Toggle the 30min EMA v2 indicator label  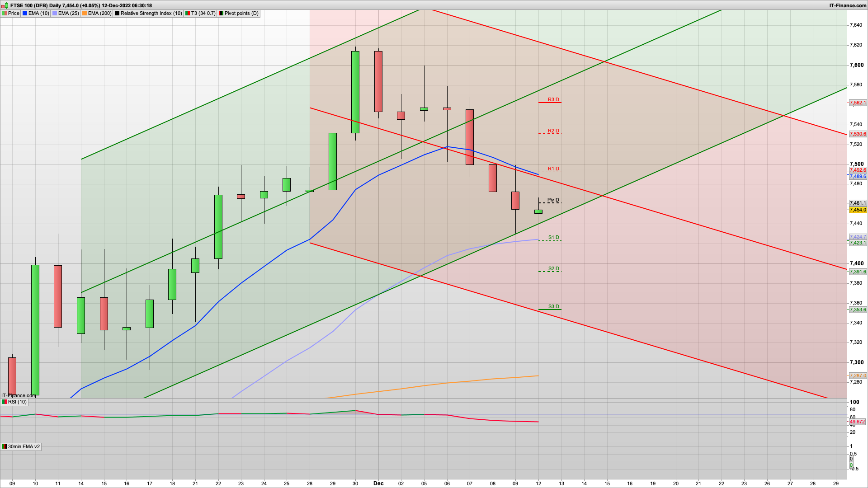pyautogui.click(x=21, y=446)
